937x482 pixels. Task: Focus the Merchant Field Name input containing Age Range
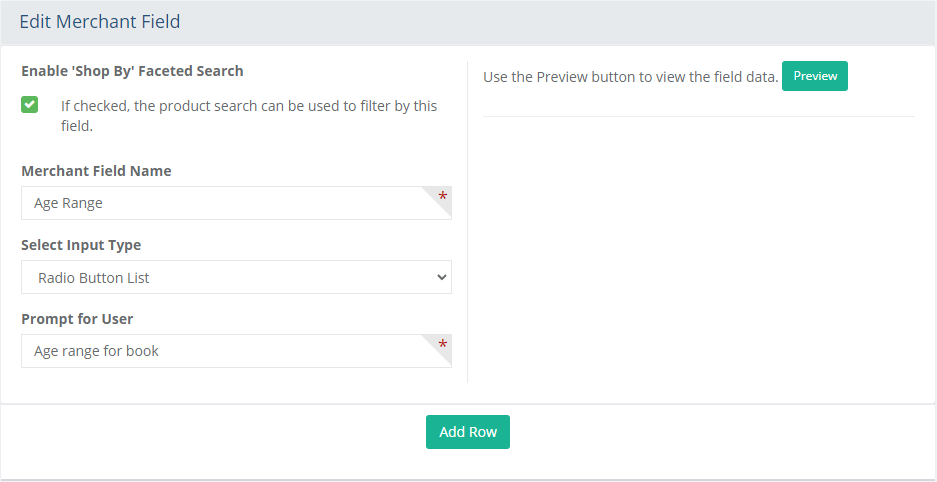(236, 203)
